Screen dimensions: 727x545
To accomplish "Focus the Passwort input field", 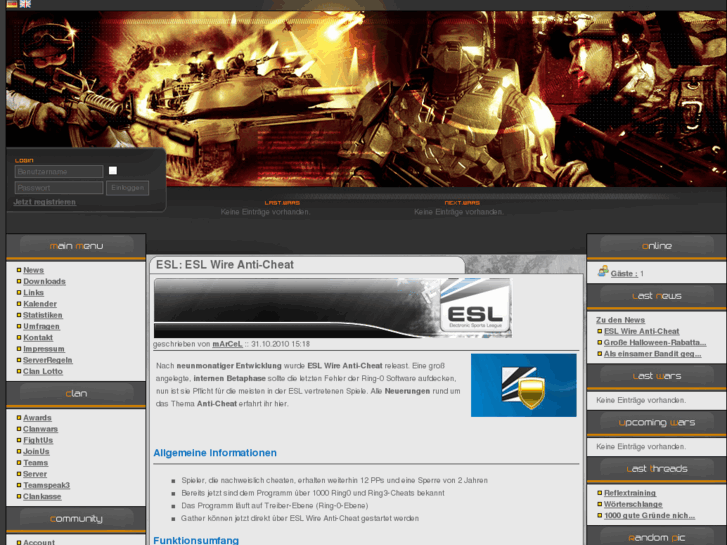I will [x=59, y=188].
